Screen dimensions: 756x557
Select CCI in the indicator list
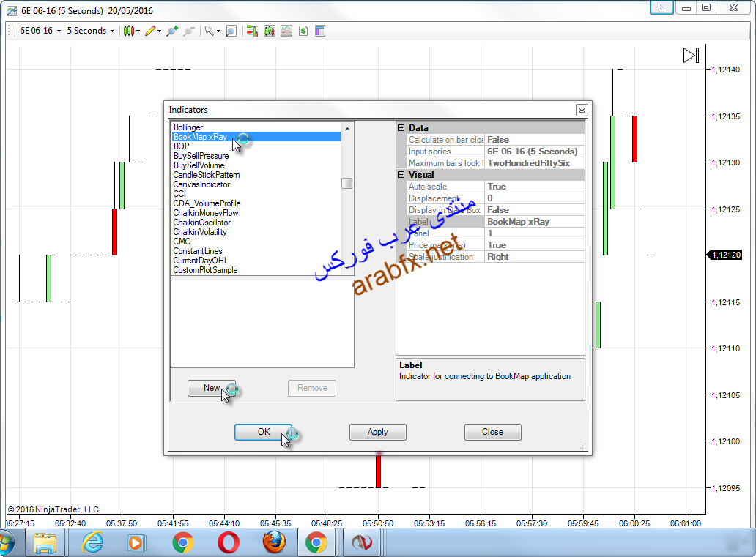[x=256, y=194]
